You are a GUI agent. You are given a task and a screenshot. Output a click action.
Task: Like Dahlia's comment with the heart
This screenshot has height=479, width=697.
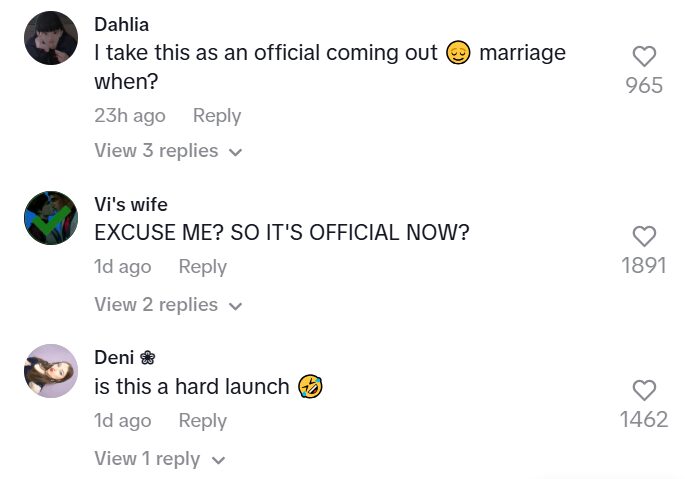645,56
